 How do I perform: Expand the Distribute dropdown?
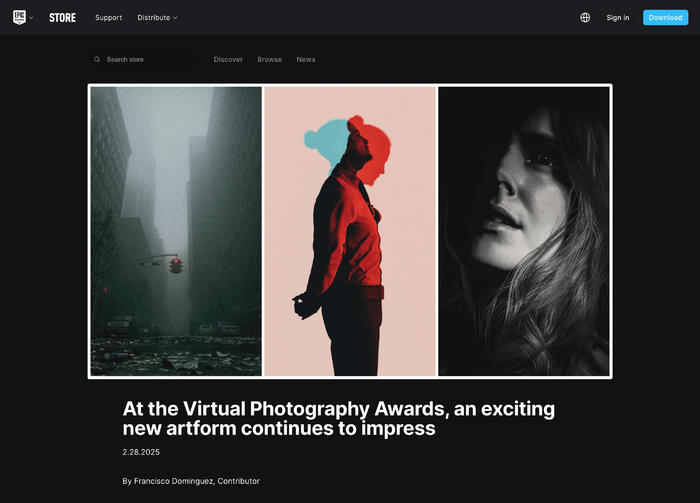157,17
